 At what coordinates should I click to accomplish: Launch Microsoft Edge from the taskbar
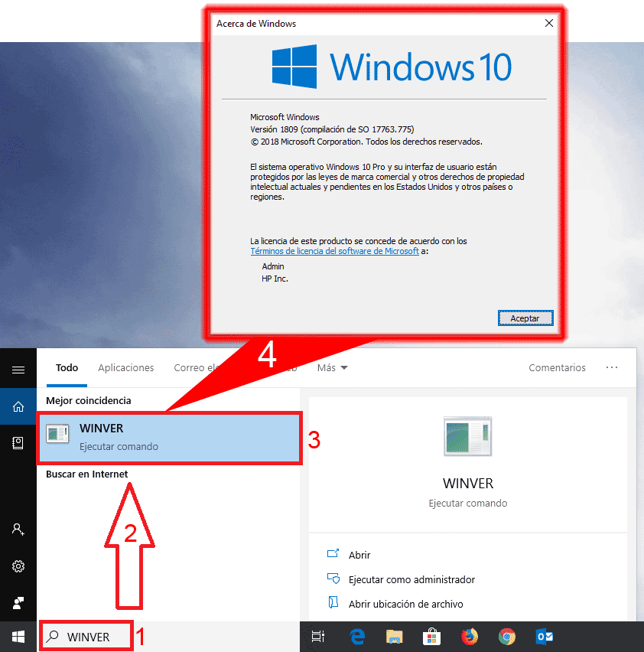coord(356,636)
